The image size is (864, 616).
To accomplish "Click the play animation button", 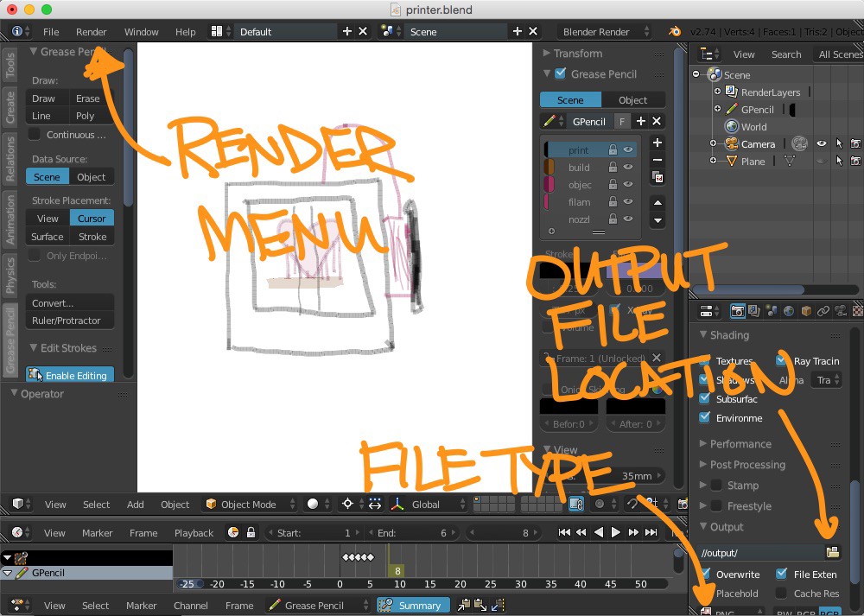I will 615,532.
